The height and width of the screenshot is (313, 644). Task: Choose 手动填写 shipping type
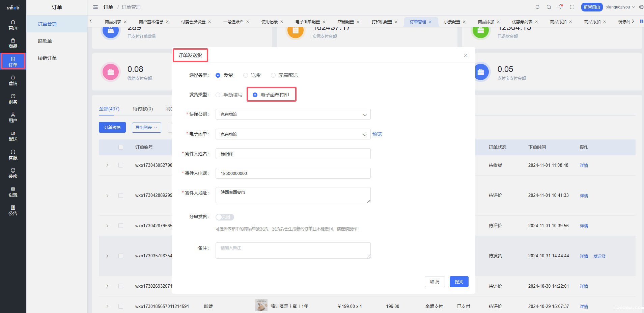coord(218,95)
